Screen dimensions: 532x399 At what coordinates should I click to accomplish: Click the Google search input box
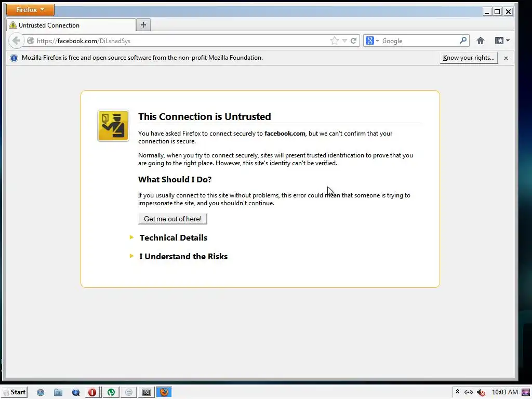pos(420,41)
